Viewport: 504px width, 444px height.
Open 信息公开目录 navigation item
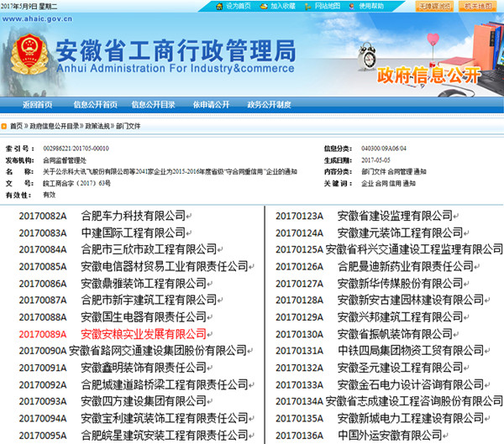coord(154,105)
